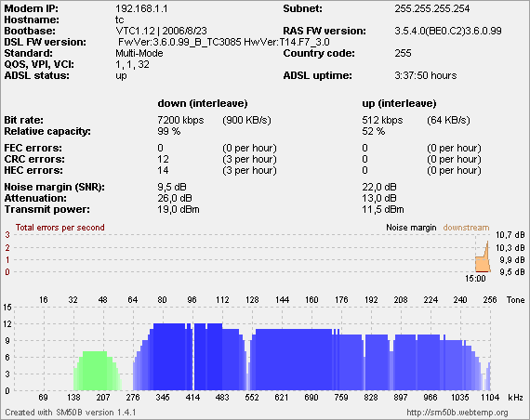Click the http://sm50b.webtemp.org link
This screenshot has width=530, height=420.
[457, 413]
